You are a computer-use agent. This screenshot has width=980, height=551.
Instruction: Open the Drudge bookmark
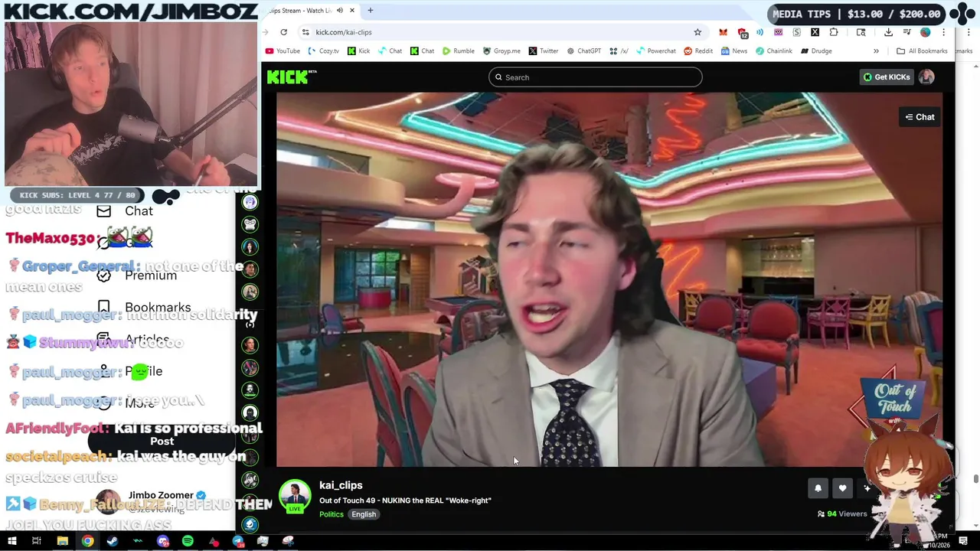(816, 51)
